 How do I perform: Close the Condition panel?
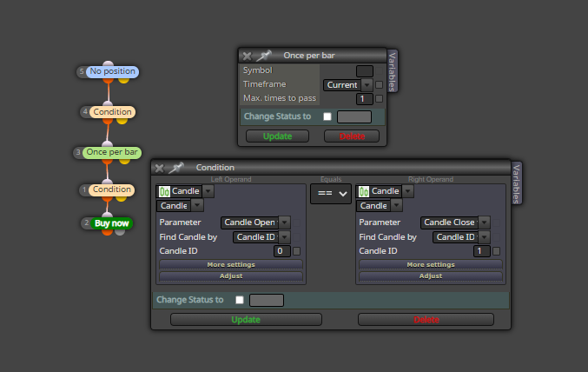(159, 168)
